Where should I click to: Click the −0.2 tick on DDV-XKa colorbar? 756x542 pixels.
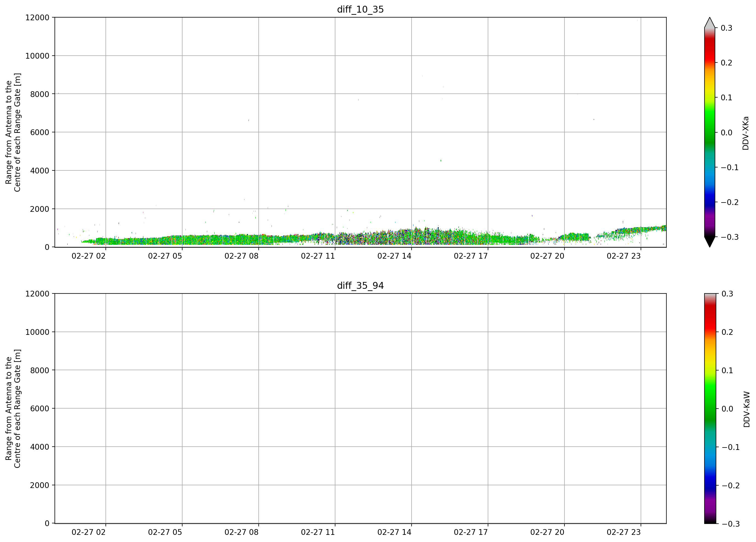pos(730,202)
